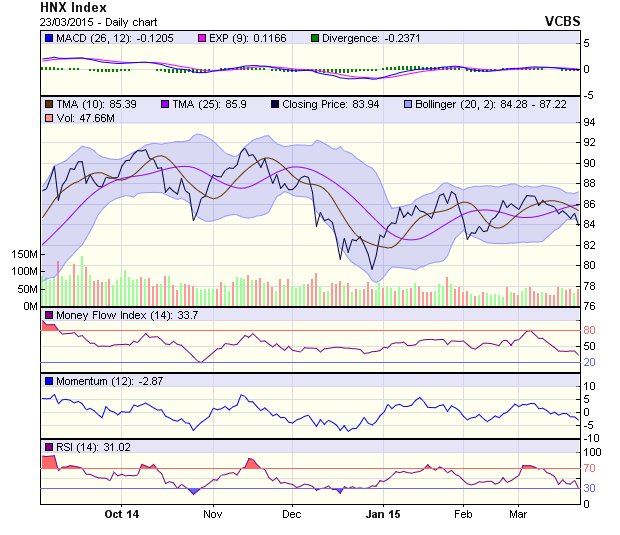Select the brown TMA (10) legend marker
The image size is (620, 535).
(48, 104)
